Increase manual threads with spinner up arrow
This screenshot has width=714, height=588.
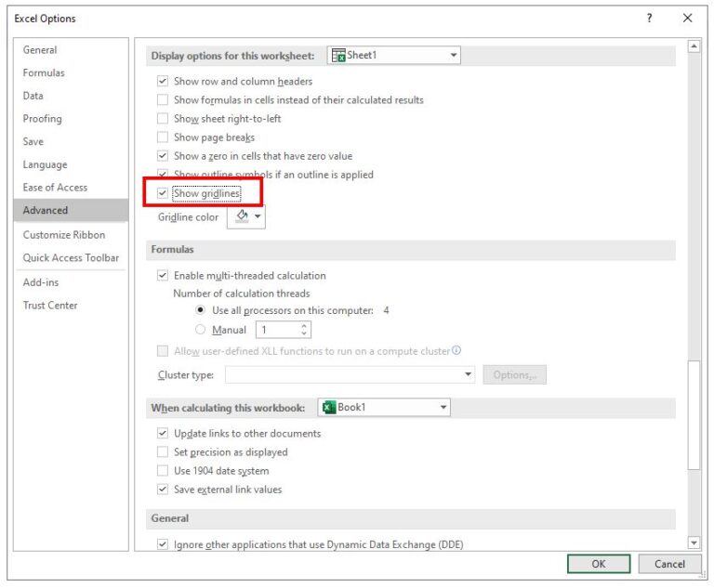coord(304,326)
